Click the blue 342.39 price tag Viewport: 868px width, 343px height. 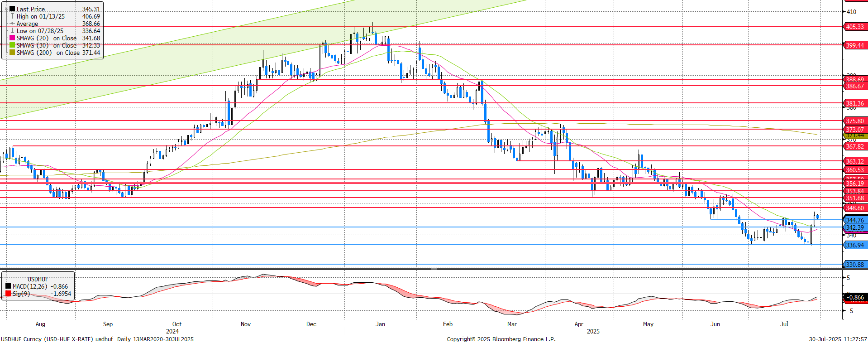855,227
